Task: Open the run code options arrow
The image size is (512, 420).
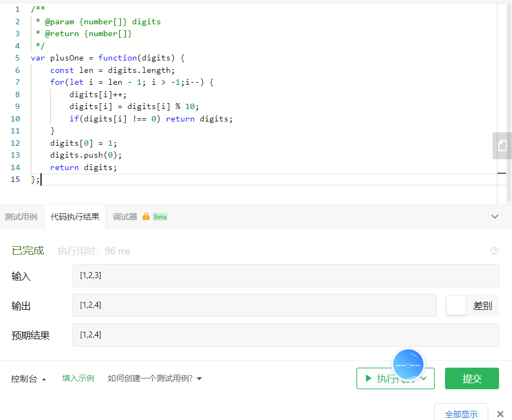Action: point(423,378)
